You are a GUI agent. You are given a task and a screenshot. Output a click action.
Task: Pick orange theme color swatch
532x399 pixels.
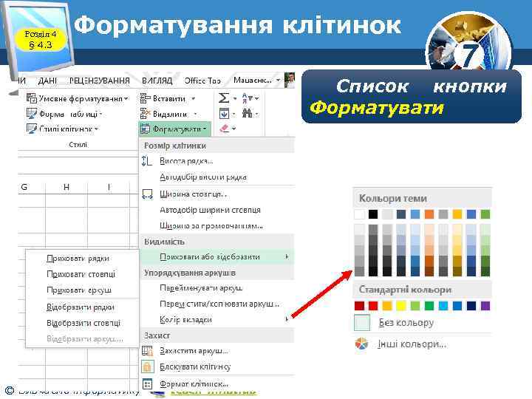coord(429,214)
